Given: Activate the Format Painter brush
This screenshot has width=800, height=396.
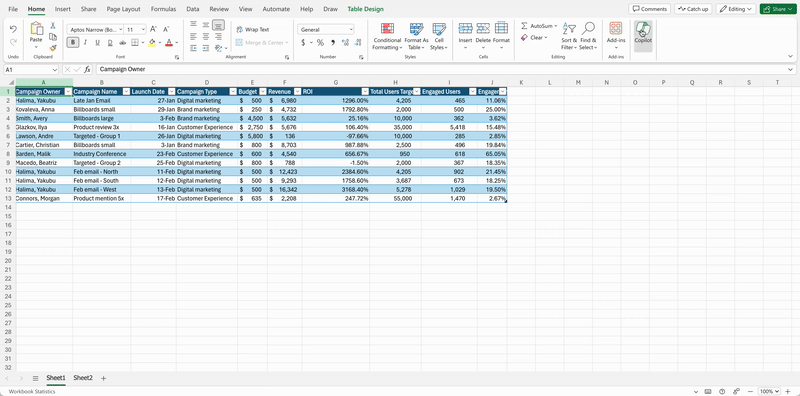Looking at the screenshot, I should 53,48.
